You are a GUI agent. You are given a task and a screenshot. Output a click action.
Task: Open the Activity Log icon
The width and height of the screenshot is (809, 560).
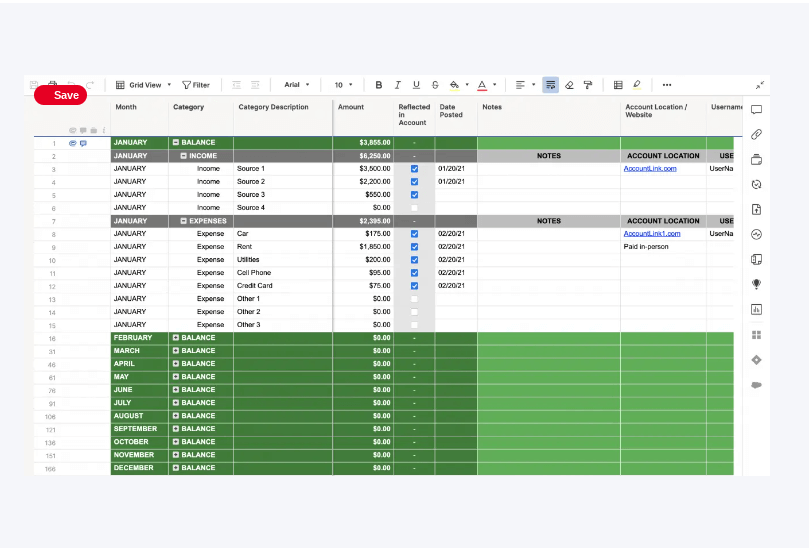coord(756,234)
